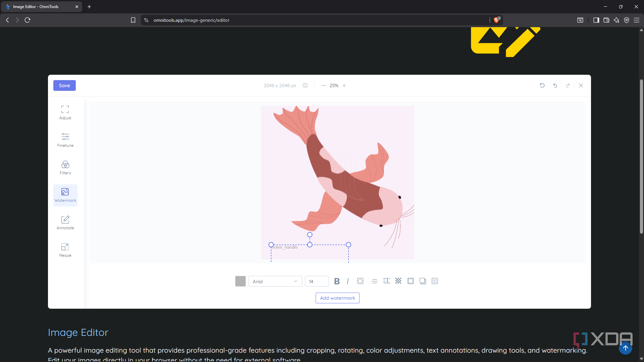
Task: View site information icon in address bar
Action: point(146,20)
